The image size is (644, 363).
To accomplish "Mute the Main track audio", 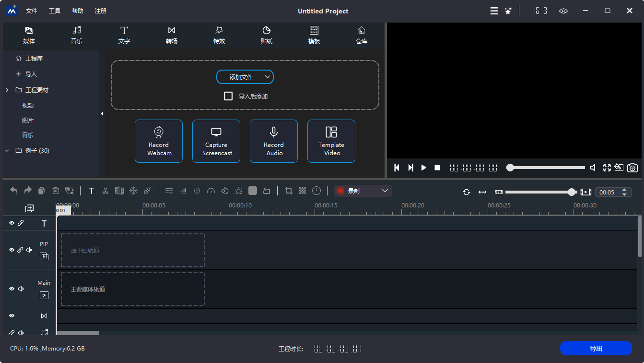I will [x=22, y=289].
